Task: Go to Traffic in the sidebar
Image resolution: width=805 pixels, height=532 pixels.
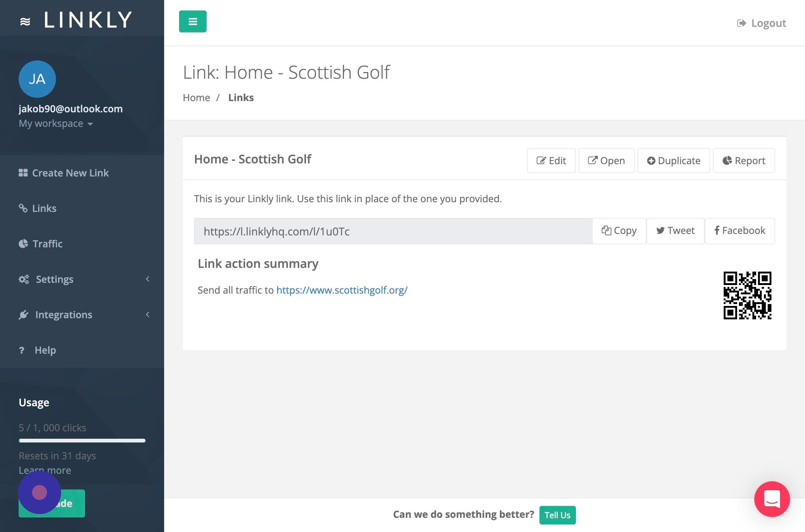Action: (x=47, y=244)
